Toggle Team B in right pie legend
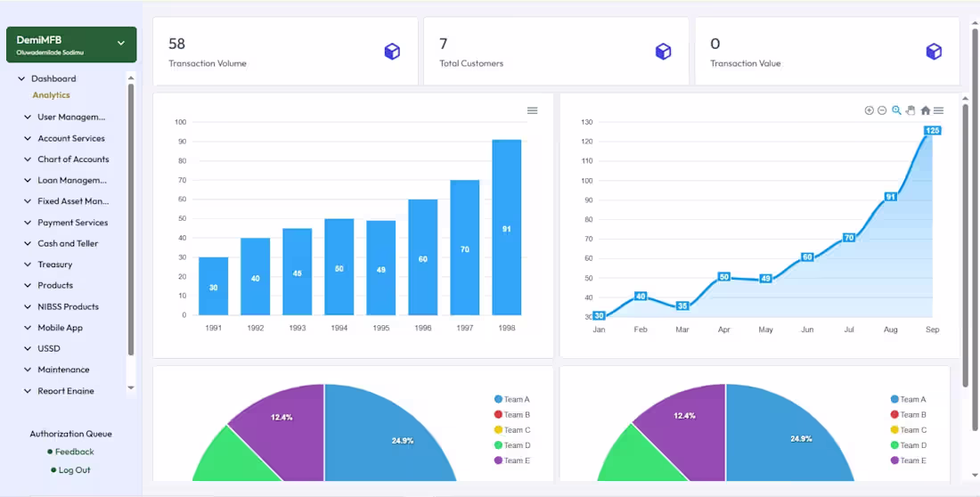Image resolution: width=980 pixels, height=497 pixels. (908, 414)
